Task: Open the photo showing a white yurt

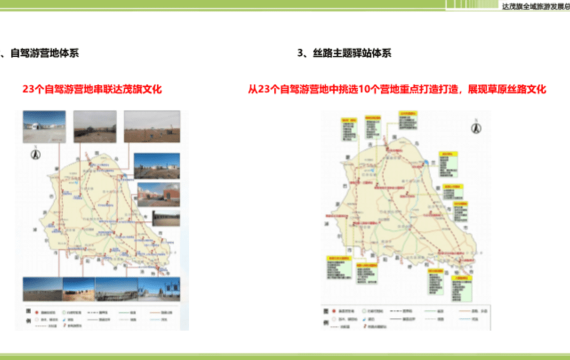Action: (x=44, y=127)
